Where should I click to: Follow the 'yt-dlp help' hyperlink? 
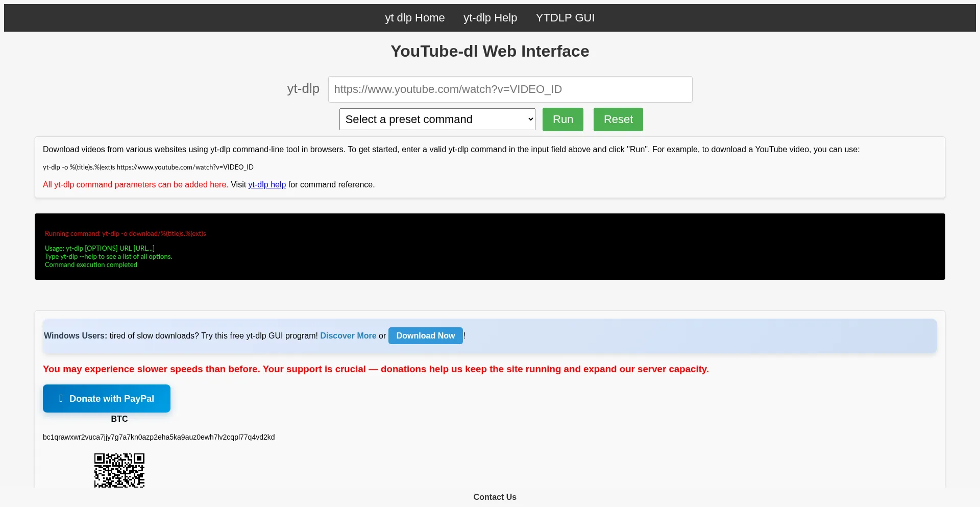click(x=267, y=185)
